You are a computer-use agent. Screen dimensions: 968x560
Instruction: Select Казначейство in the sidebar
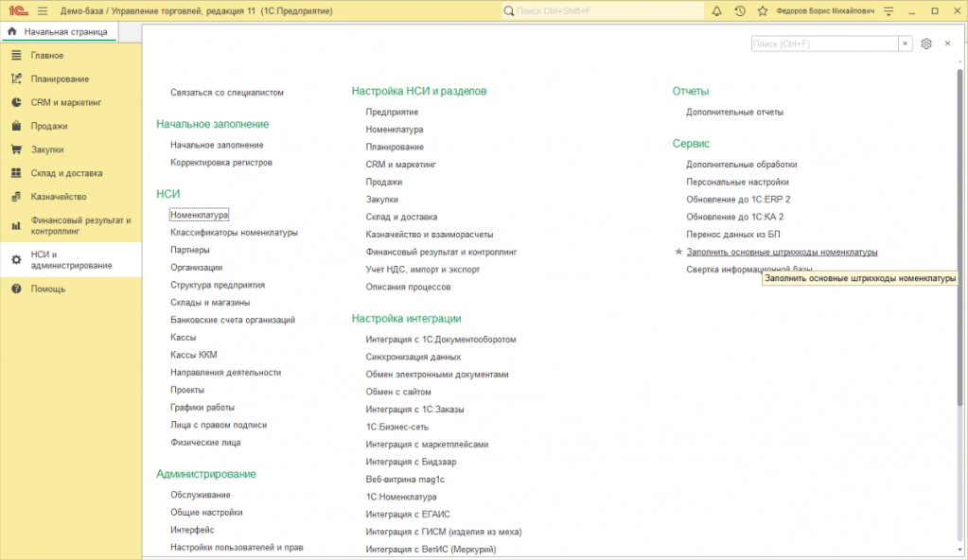point(59,197)
